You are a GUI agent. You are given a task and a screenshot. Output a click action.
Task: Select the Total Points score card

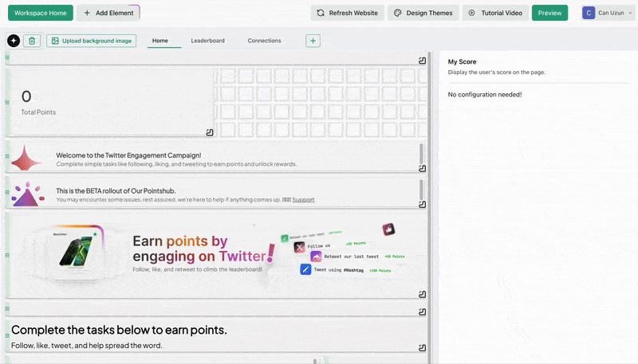point(112,102)
